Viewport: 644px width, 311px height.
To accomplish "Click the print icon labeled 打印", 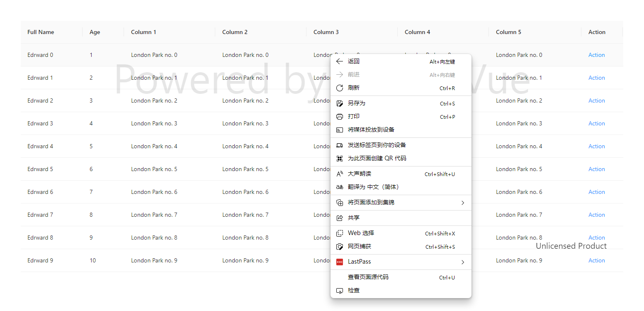I will pyautogui.click(x=340, y=116).
